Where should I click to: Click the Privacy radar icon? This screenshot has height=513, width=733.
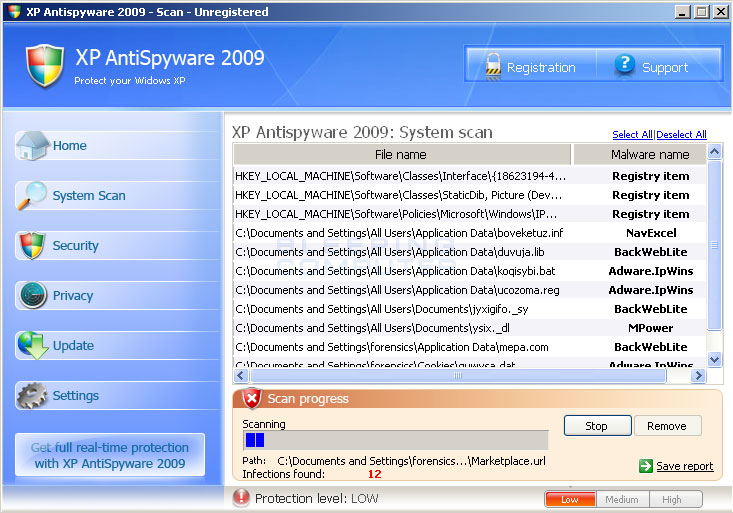tap(33, 295)
